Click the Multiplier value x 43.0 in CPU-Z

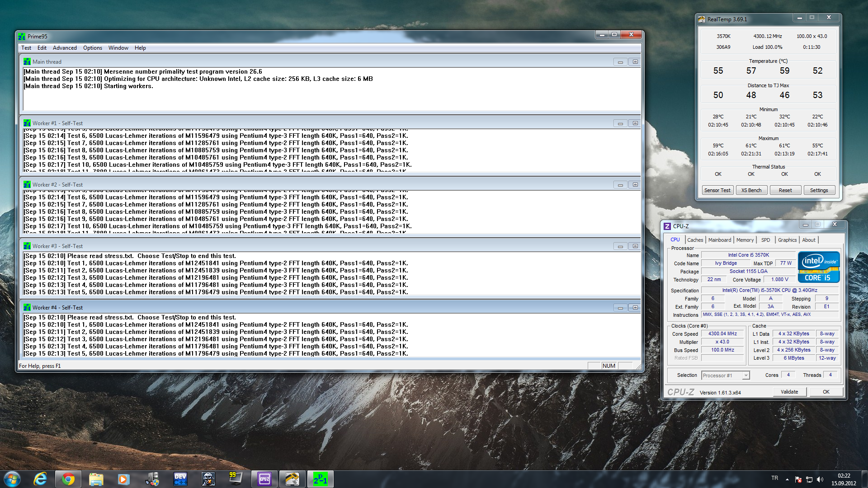pyautogui.click(x=722, y=342)
